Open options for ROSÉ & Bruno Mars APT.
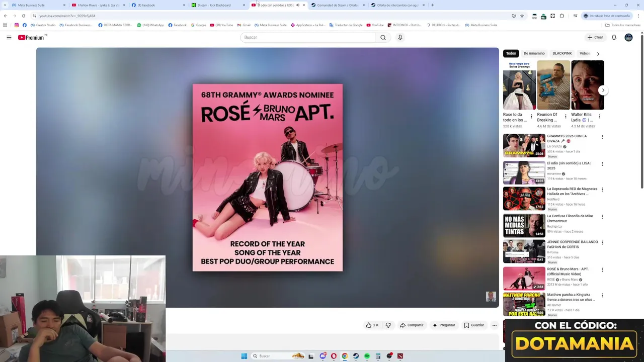 [602, 270]
